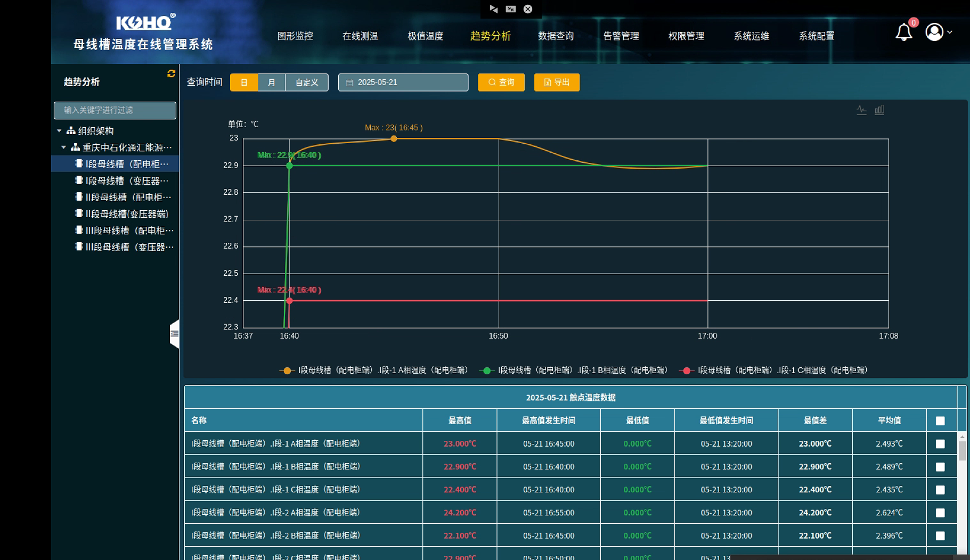
Task: Click the calendar icon in date field
Action: [x=349, y=83]
